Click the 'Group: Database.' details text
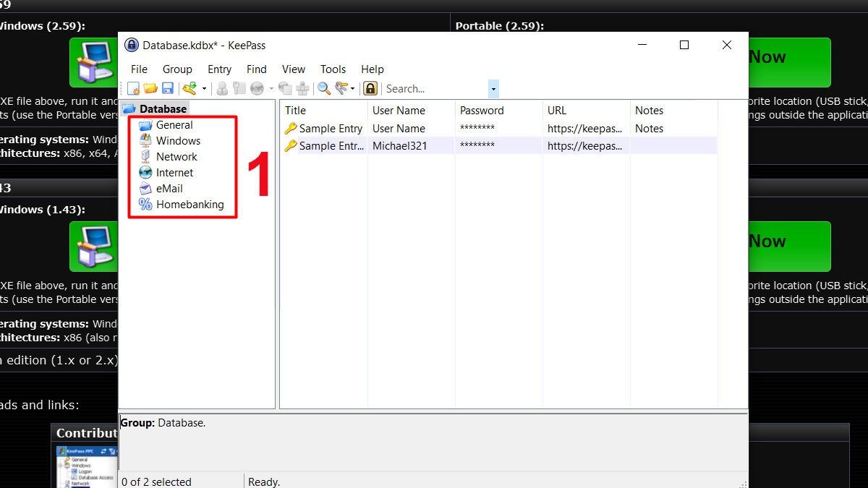The height and width of the screenshot is (488, 868). [x=163, y=423]
